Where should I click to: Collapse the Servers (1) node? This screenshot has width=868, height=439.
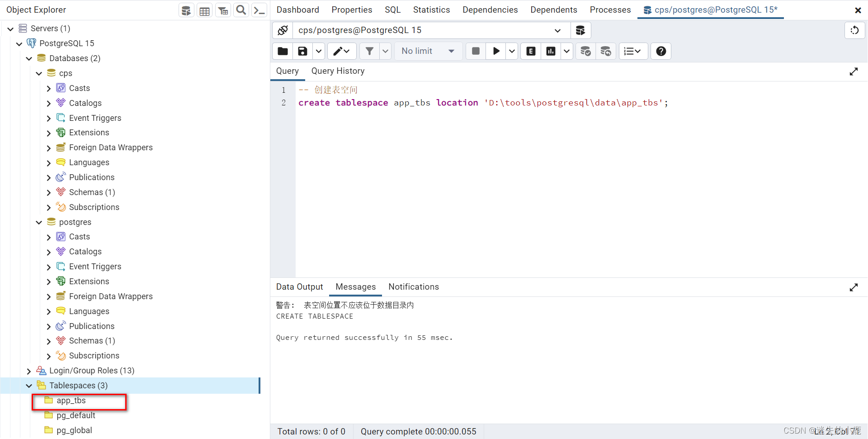[x=10, y=29]
